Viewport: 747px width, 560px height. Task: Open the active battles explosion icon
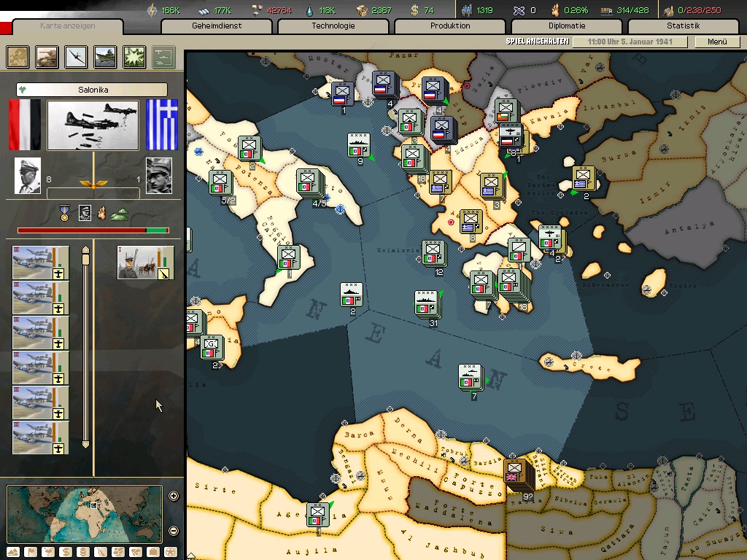point(134,56)
